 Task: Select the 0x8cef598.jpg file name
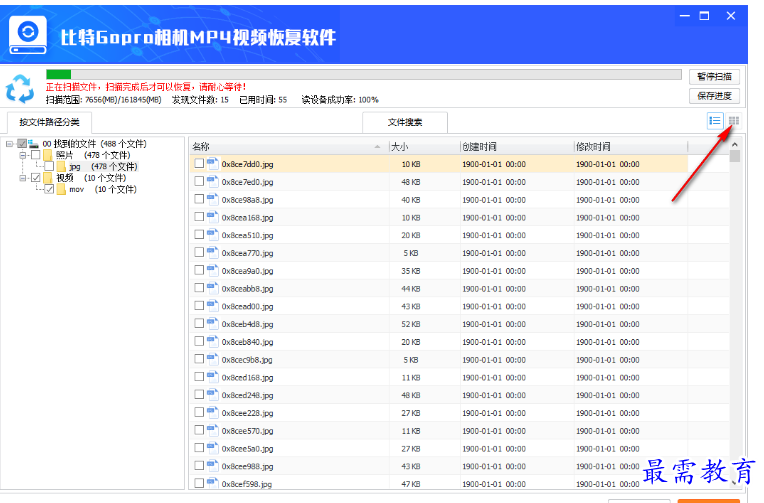247,484
